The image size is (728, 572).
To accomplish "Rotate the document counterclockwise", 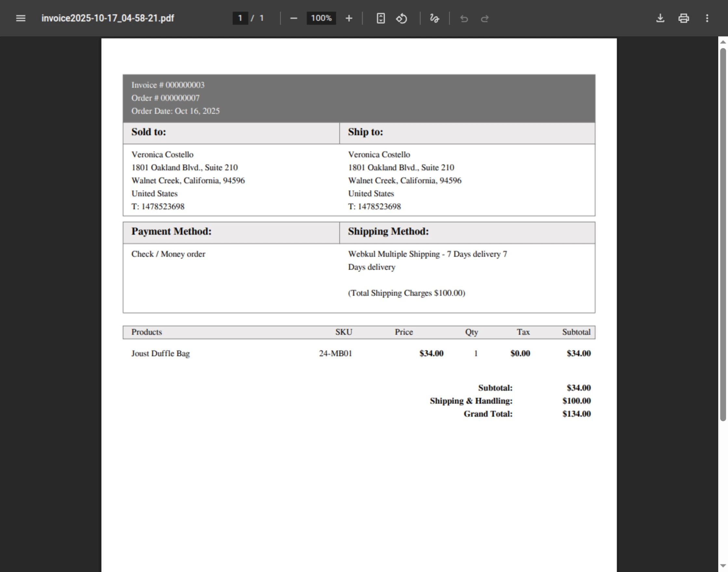I will pyautogui.click(x=401, y=18).
